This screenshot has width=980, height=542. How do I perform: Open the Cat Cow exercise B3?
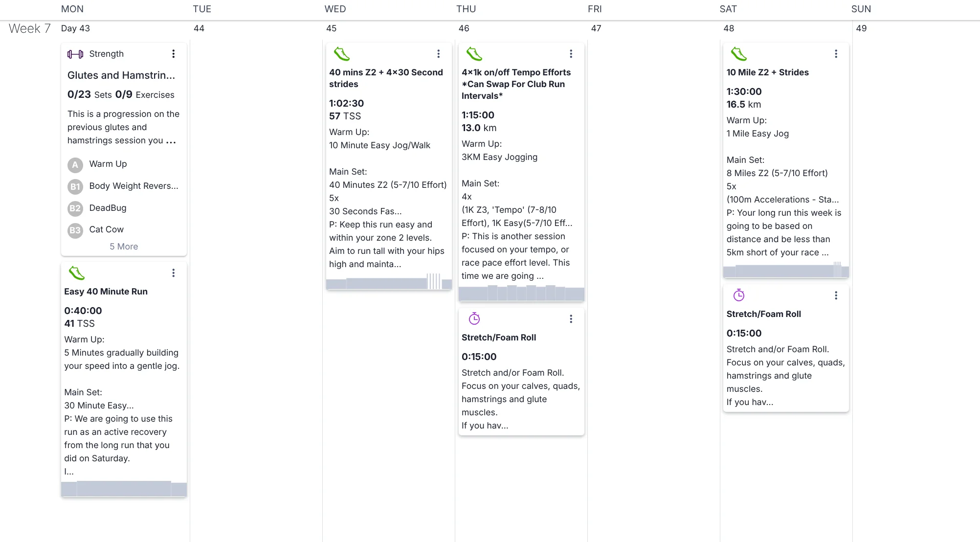(106, 230)
